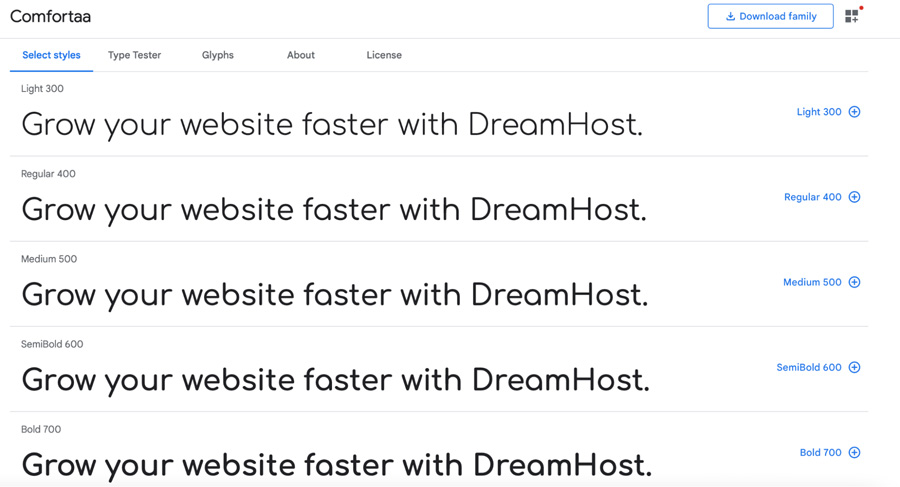Screen dimensions: 900x487
Task: Click the 'Regular 400' label above preview
Action: pyautogui.click(x=48, y=173)
